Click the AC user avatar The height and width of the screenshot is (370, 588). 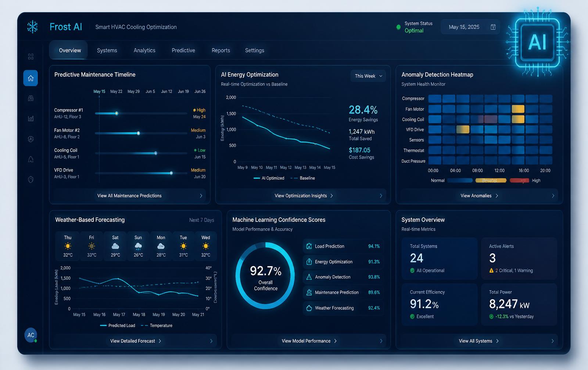[31, 335]
